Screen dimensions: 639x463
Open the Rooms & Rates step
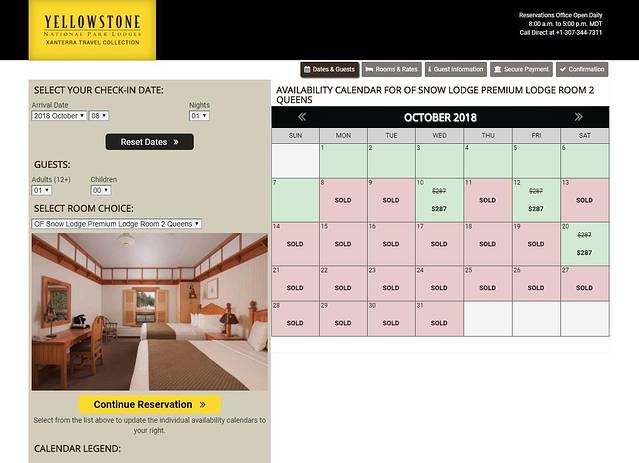click(x=391, y=70)
